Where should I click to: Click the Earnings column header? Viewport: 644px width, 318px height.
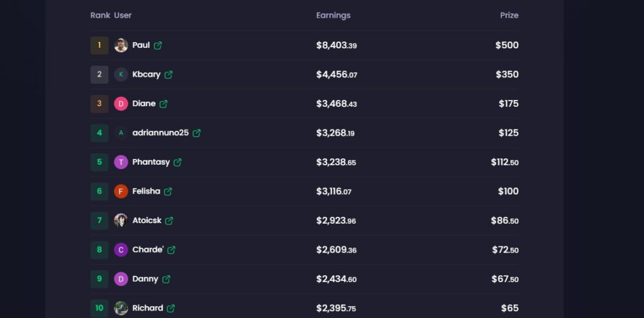[333, 15]
